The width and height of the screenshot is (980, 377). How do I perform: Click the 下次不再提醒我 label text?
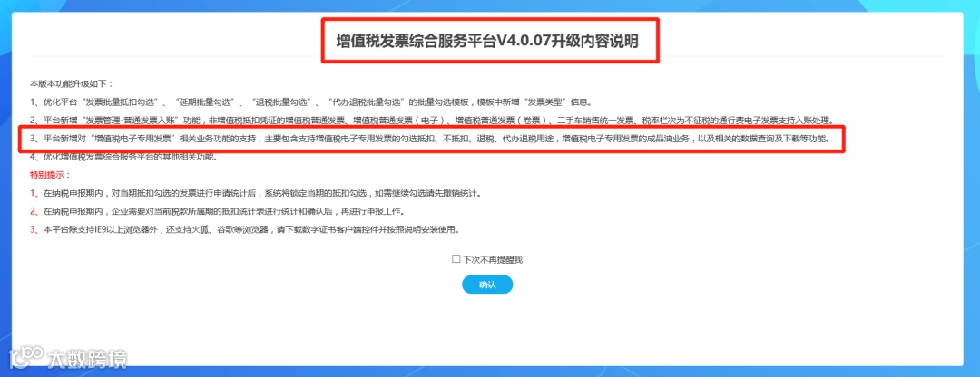(493, 260)
